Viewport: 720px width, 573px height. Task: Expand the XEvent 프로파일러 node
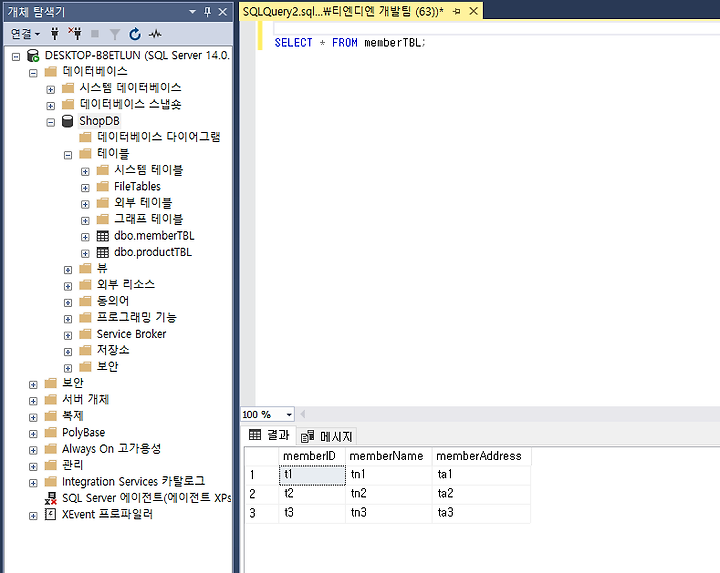click(x=33, y=516)
